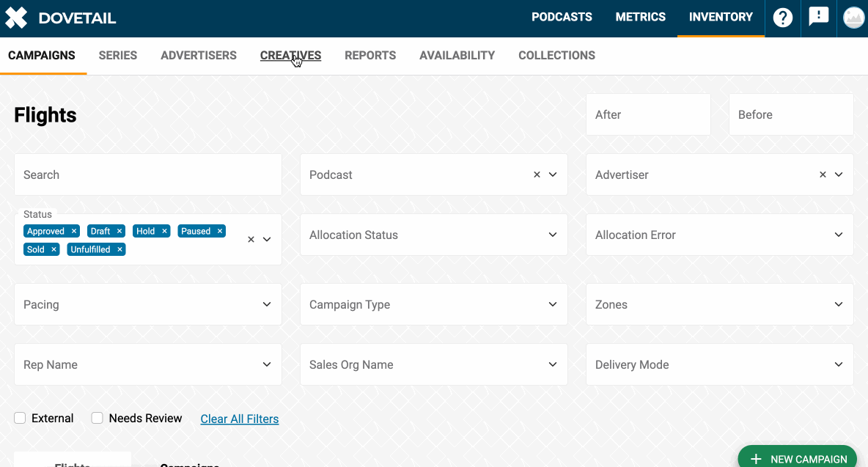Open the help question mark icon

coord(782,18)
